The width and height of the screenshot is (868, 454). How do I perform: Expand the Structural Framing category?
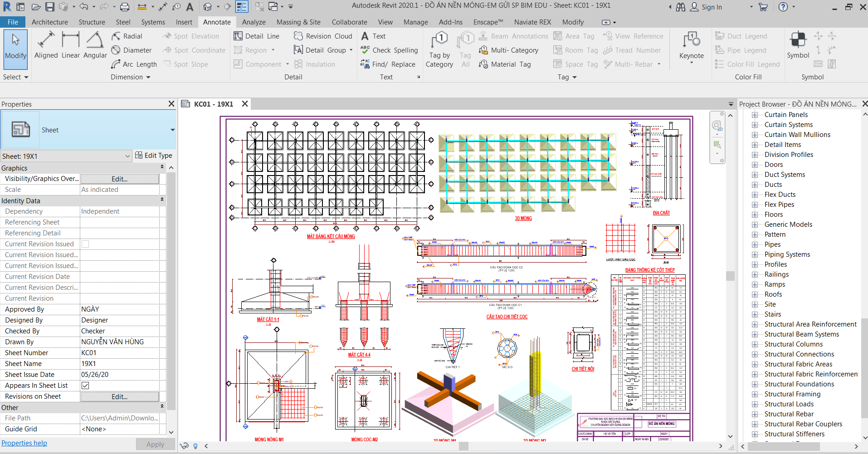pos(755,394)
